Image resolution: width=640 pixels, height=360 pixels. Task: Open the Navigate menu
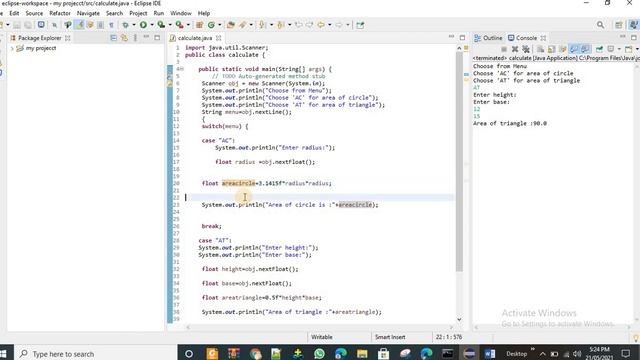coord(88,13)
